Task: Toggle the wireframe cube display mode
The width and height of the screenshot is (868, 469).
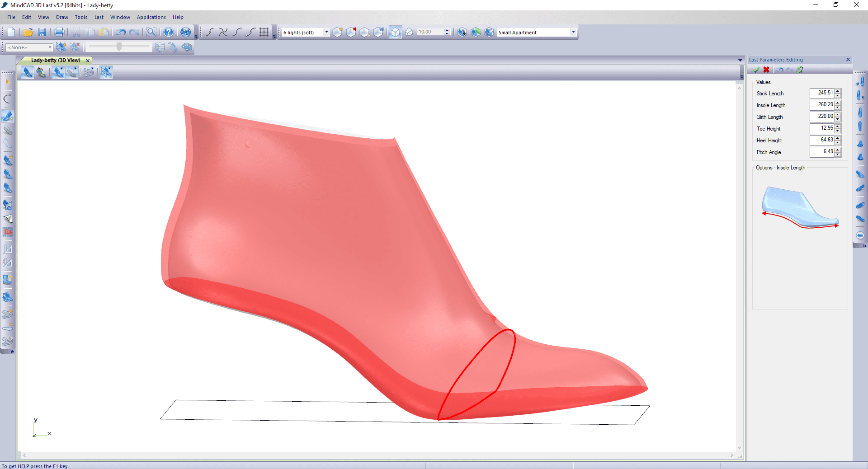Action: [x=395, y=32]
